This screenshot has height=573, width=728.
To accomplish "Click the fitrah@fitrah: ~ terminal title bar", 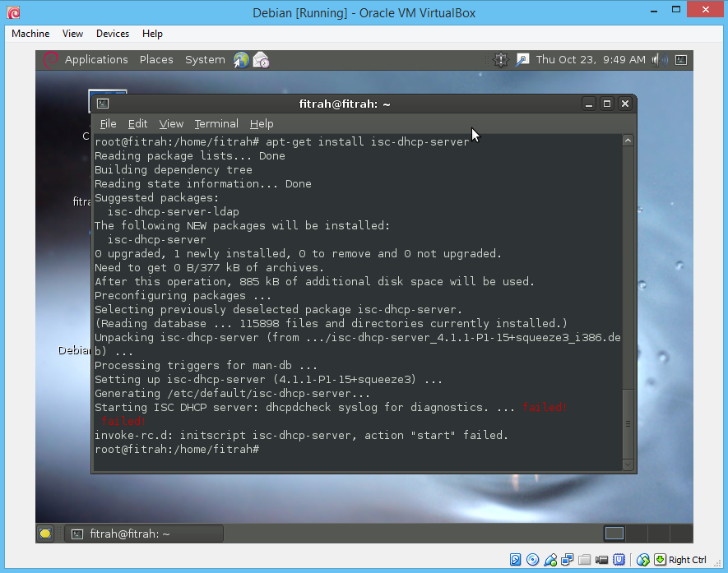I will point(345,104).
